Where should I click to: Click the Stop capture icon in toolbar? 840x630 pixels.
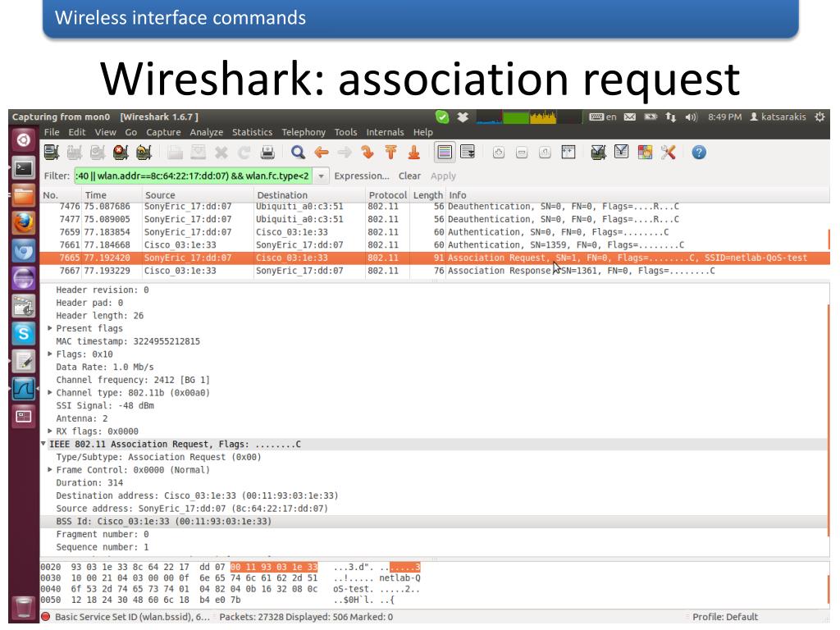[x=121, y=153]
